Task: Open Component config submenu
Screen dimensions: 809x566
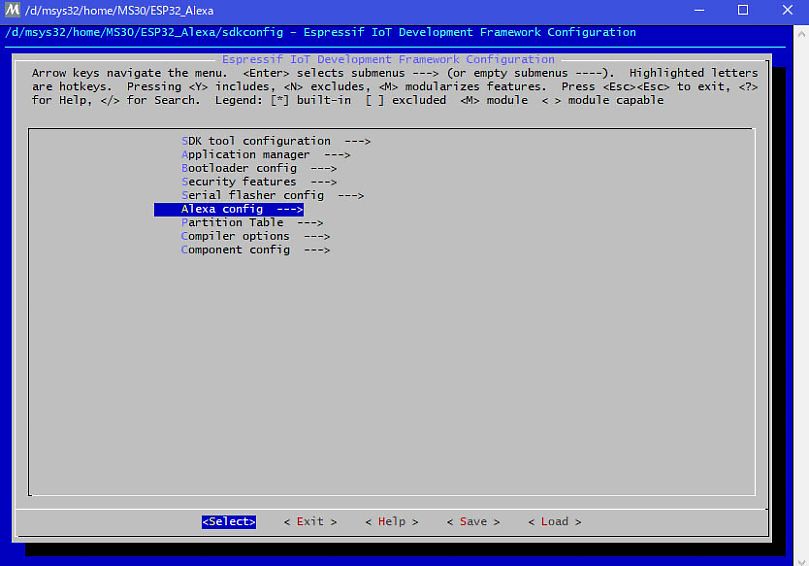Action: coord(255,250)
